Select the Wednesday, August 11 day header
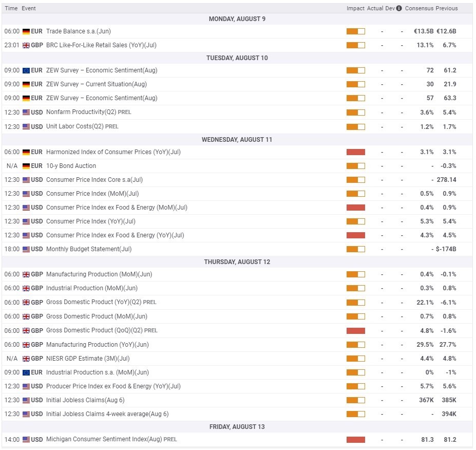 (x=237, y=140)
